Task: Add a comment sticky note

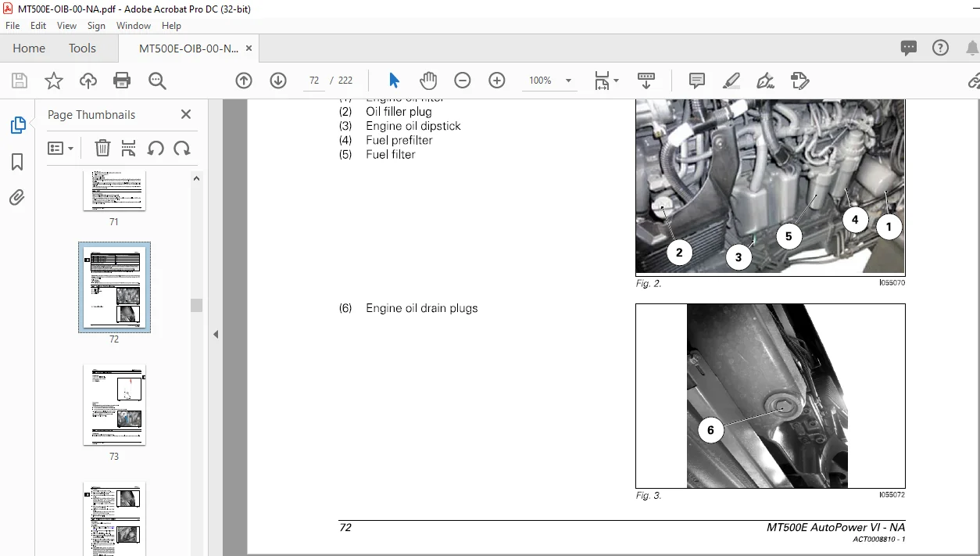Action: [x=697, y=81]
